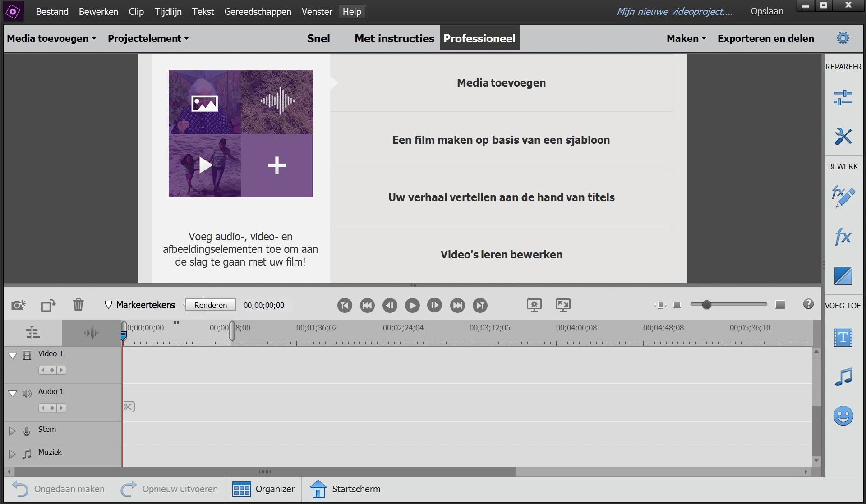Screen dimensions: 866x504
Task: Open the Adjustments sliders panel
Action: coord(843,97)
